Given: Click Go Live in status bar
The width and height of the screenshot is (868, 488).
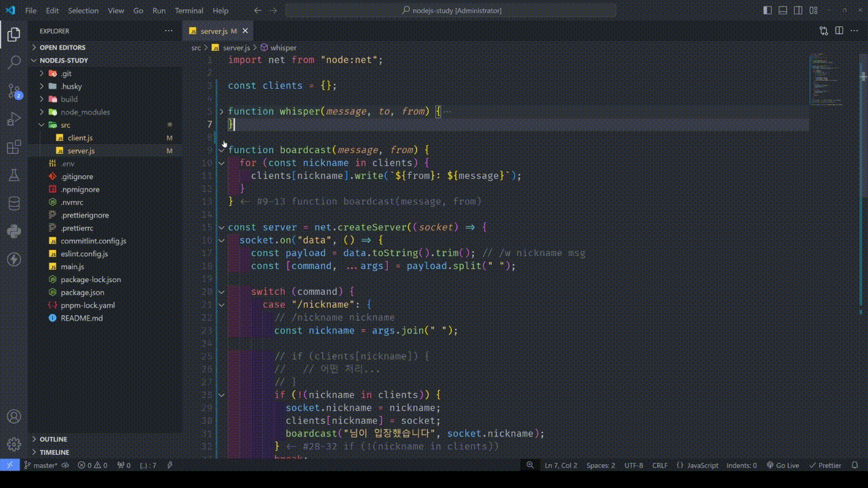Looking at the screenshot, I should 783,466.
